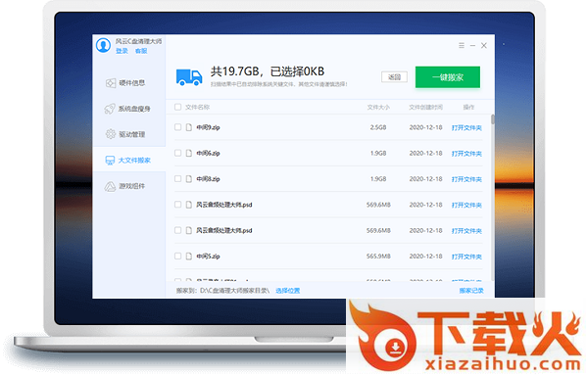
Task: Click the 文件大小 column header
Action: click(378, 107)
